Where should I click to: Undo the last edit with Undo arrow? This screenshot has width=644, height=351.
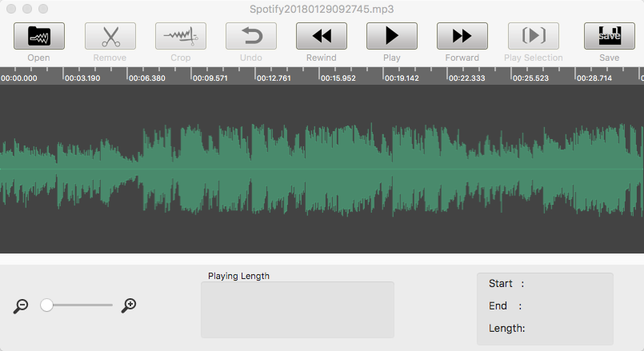250,36
